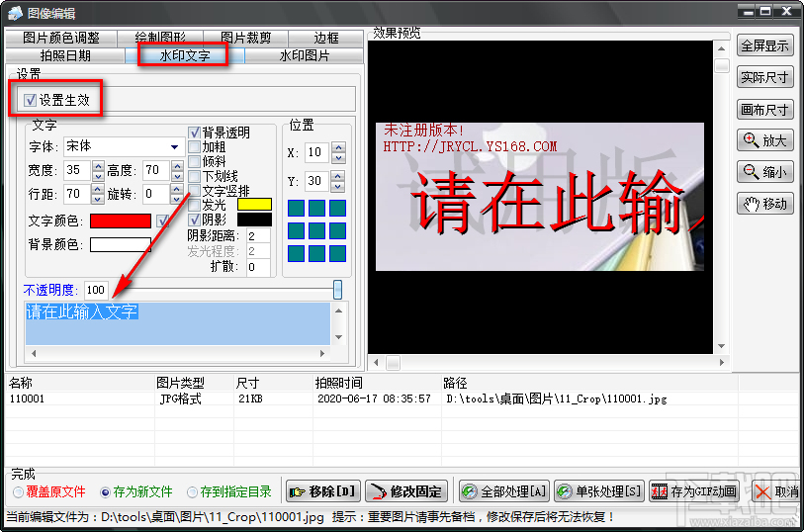Open the 字体 font dropdown
The height and width of the screenshot is (532, 804).
(x=174, y=146)
